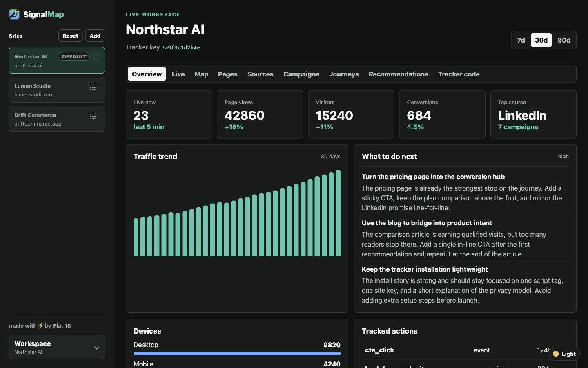
Task: Click the Devices heading
Action: point(147,331)
